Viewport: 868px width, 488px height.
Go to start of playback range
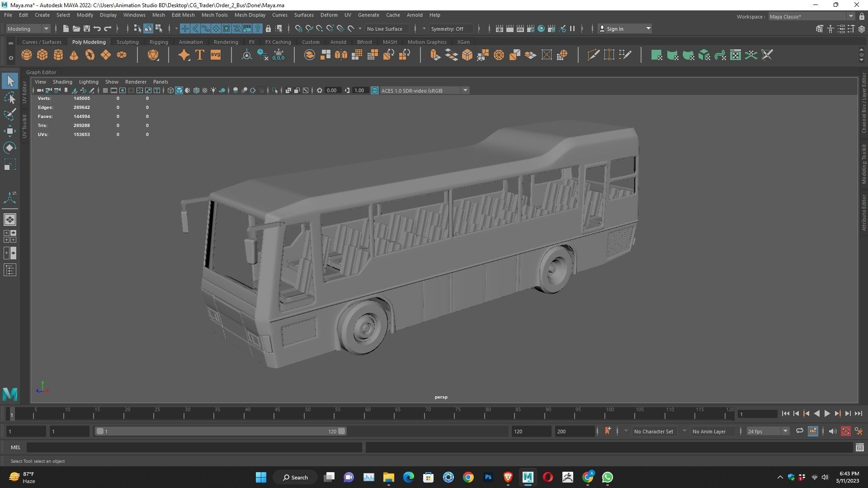click(785, 413)
